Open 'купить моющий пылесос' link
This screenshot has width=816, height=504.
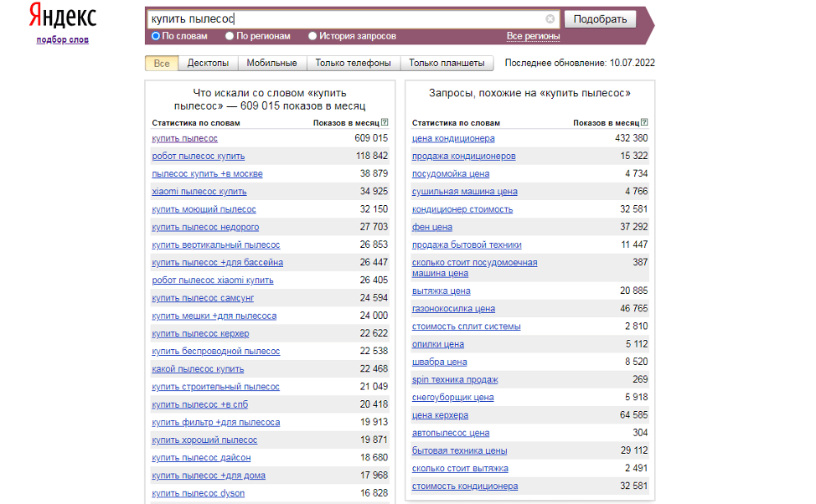pyautogui.click(x=204, y=209)
